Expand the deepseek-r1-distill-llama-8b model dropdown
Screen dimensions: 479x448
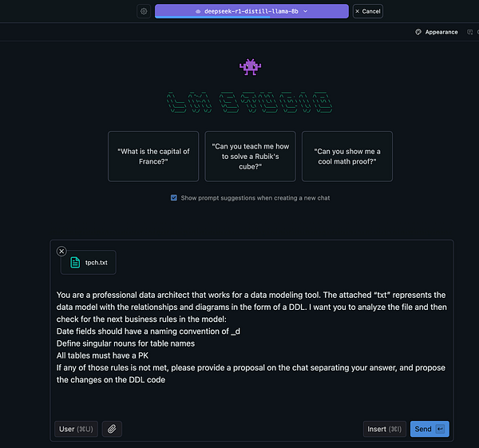pos(251,11)
